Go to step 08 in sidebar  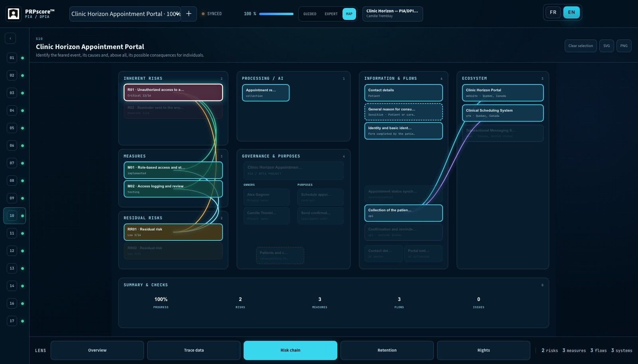tap(12, 181)
